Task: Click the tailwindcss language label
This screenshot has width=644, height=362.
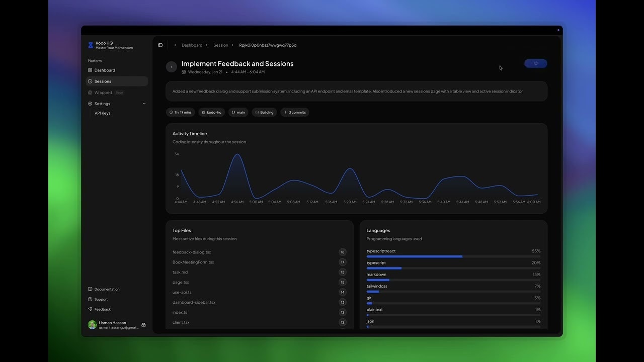Action: coord(377,286)
